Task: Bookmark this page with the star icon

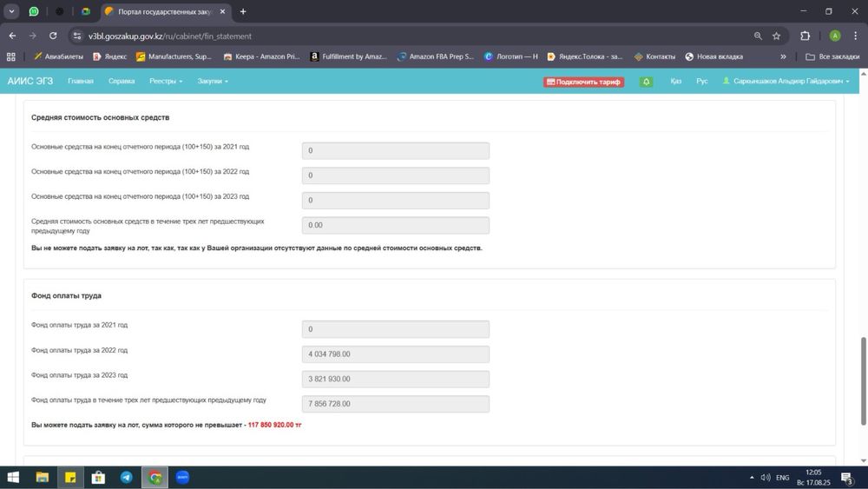Action: [776, 36]
